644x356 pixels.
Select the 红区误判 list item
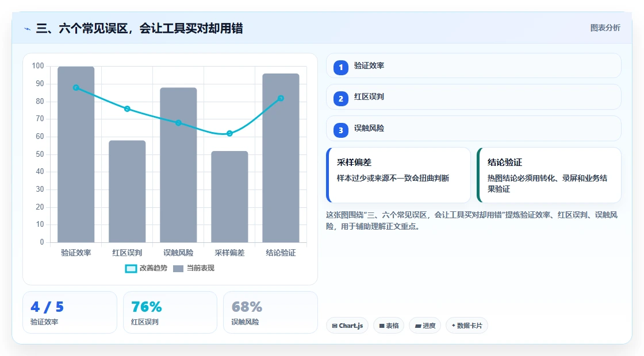point(474,97)
